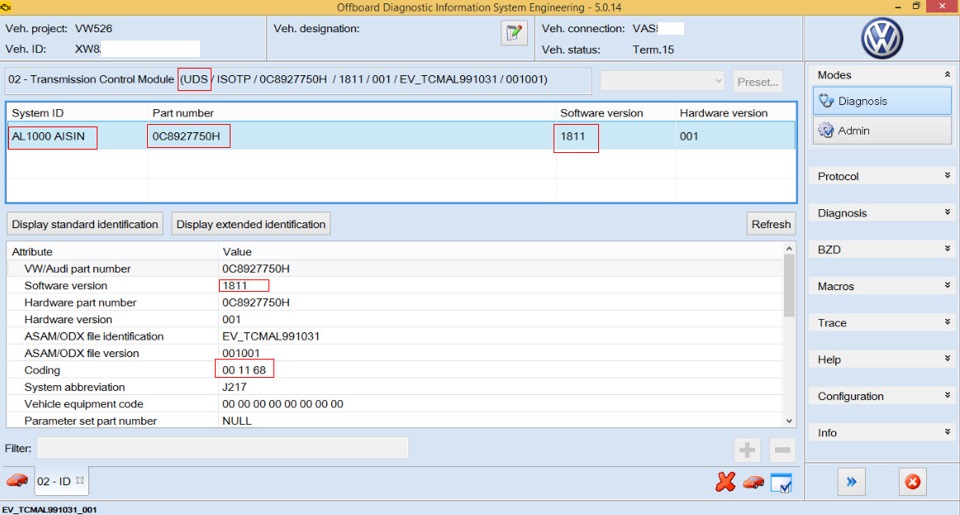This screenshot has height=515, width=960.
Task: Select Admin mode button
Action: point(882,130)
